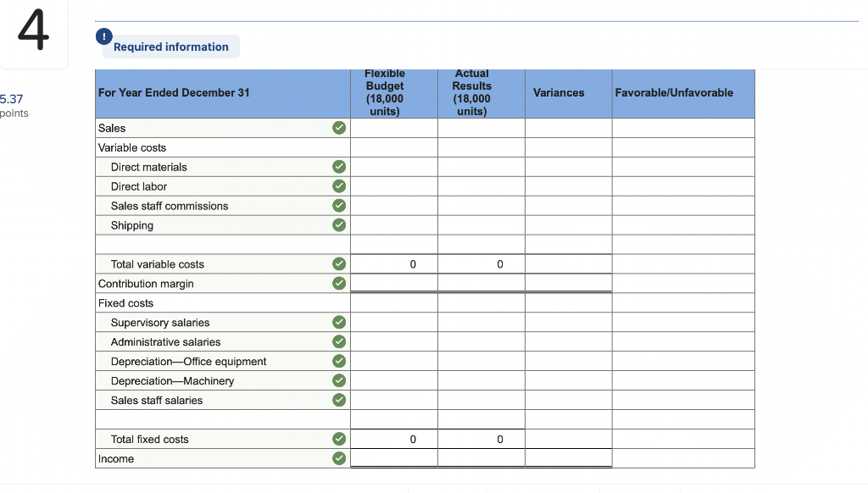Click the checkmark next to Sales staff commissions
Screen dimensions: 868x493
338,205
